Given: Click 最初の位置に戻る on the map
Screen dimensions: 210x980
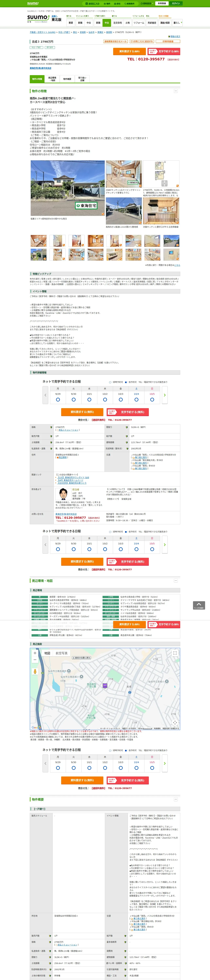Looking at the screenshot, I should click(x=82, y=658).
